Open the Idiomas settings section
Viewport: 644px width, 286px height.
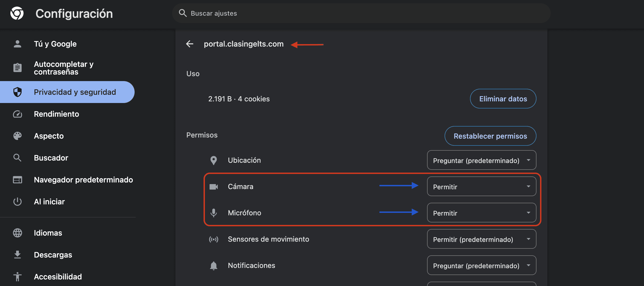coord(48,233)
